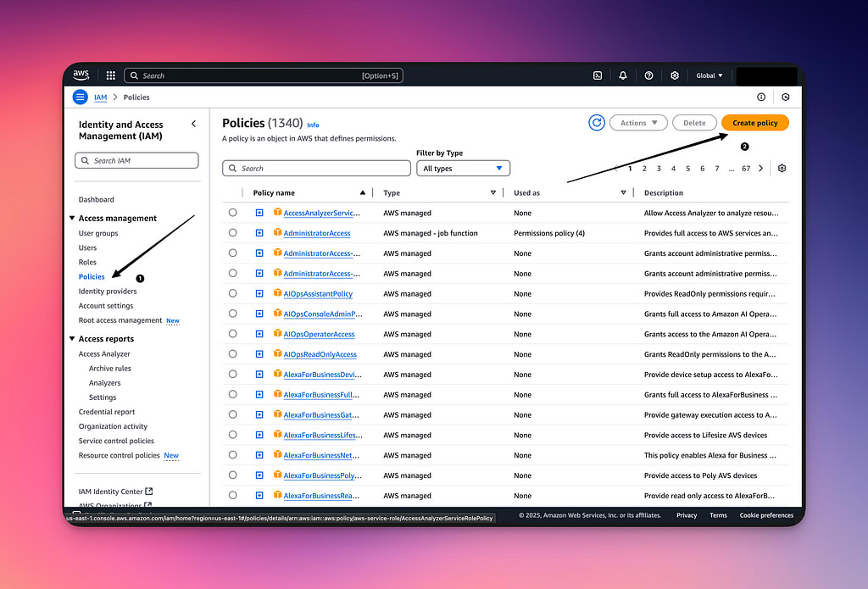Sort by Policy name ascending arrow
Viewport: 868px width, 589px height.
pyautogui.click(x=363, y=192)
